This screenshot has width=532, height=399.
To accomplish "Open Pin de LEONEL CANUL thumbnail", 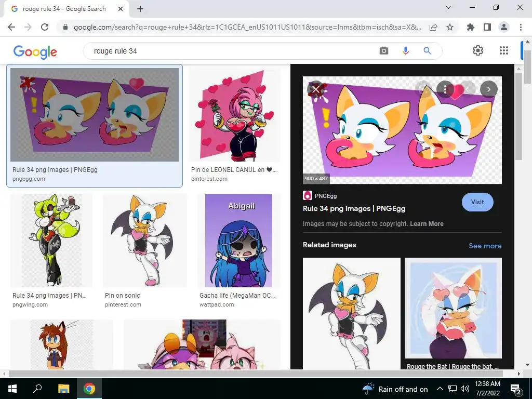I will coord(235,115).
